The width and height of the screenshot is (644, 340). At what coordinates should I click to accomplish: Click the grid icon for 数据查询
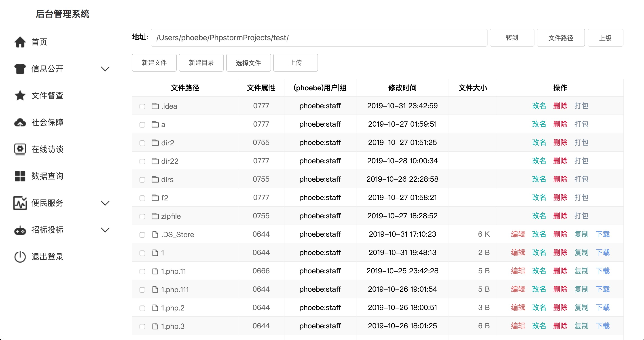20,176
